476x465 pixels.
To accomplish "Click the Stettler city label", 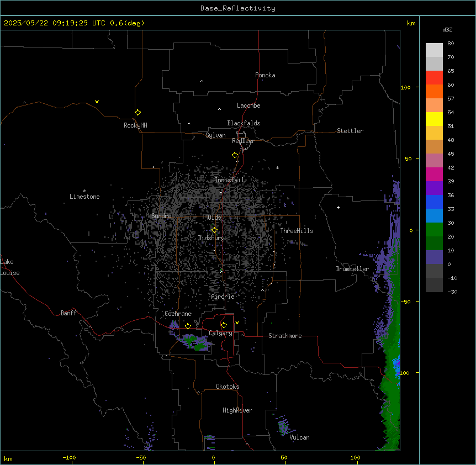I will (x=350, y=131).
